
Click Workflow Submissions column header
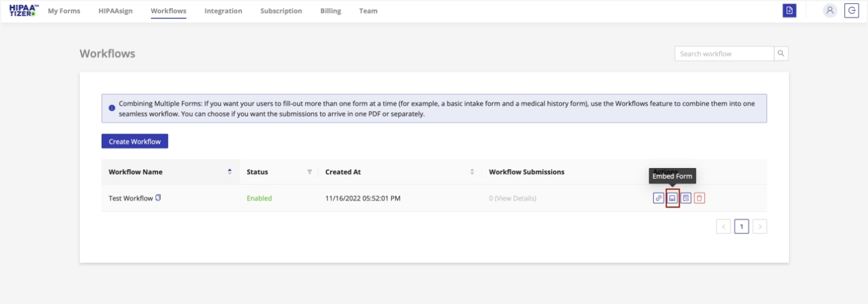527,172
